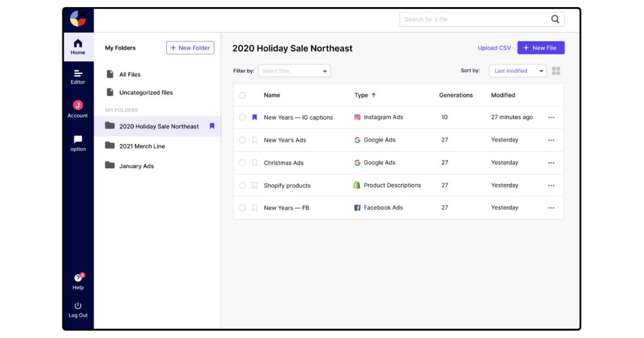This screenshot has height=338, width=644.
Task: Open the Select filter dropdown
Action: [x=294, y=70]
